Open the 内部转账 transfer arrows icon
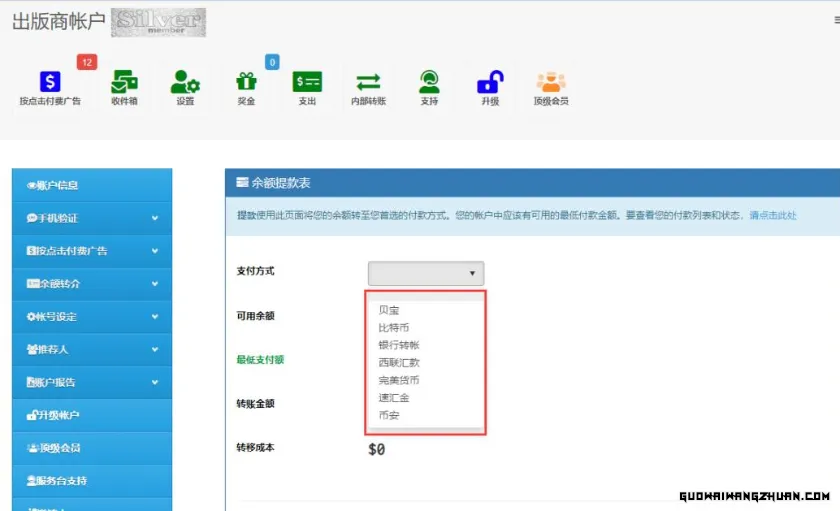 pos(369,82)
